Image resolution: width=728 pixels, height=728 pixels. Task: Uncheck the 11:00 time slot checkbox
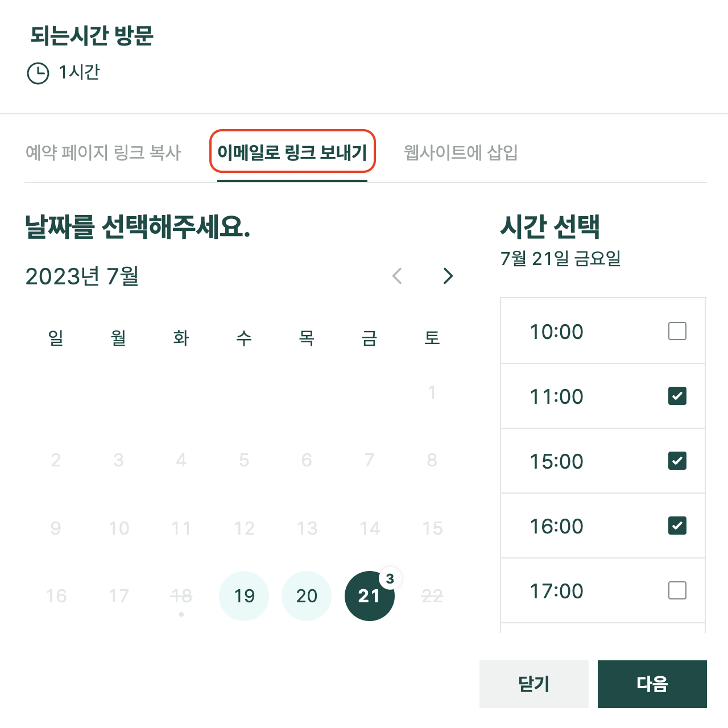[677, 396]
